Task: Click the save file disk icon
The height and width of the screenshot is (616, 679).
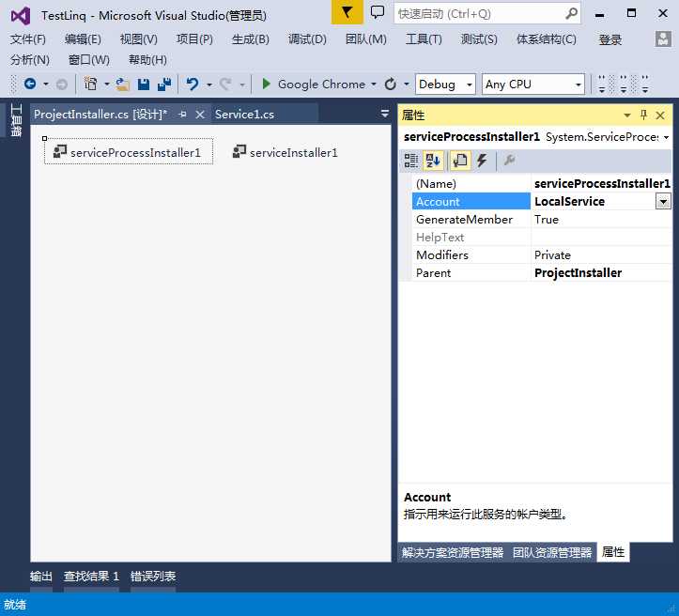Action: coord(144,84)
